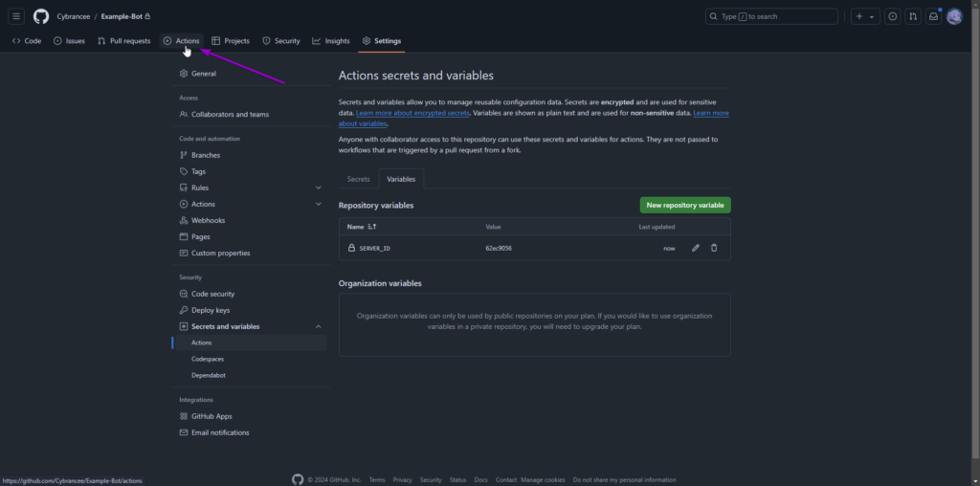980x486 pixels.
Task: Switch to the Secrets tab
Action: click(358, 179)
